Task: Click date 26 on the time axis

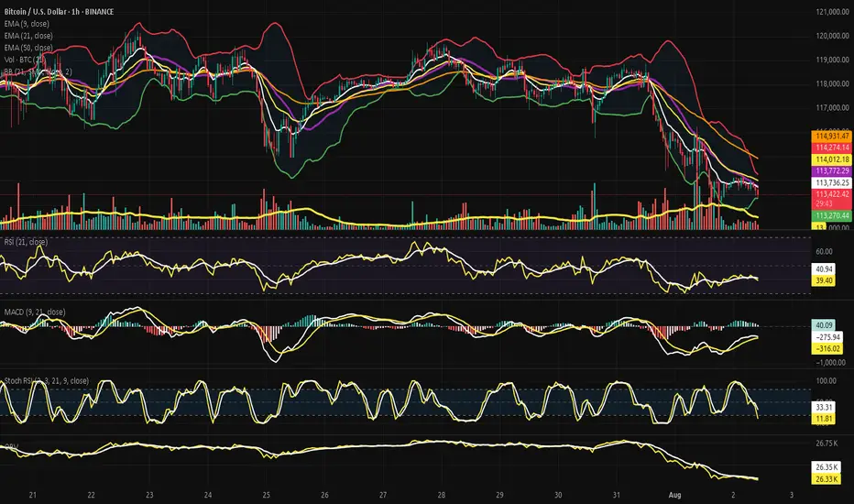Action: click(324, 495)
